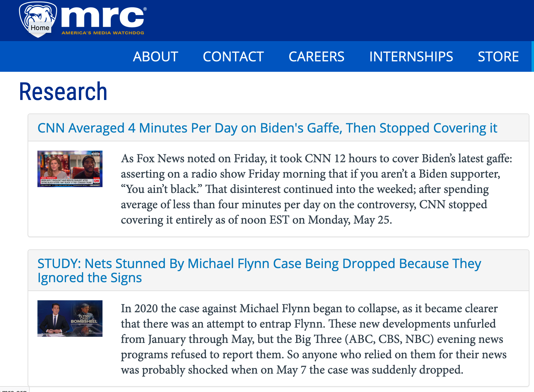Navigate to INTERNSHIPS
This screenshot has width=534, height=392.
click(x=411, y=56)
